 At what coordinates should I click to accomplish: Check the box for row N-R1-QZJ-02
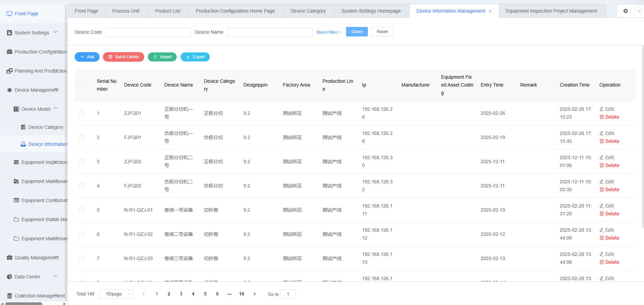pyautogui.click(x=82, y=234)
